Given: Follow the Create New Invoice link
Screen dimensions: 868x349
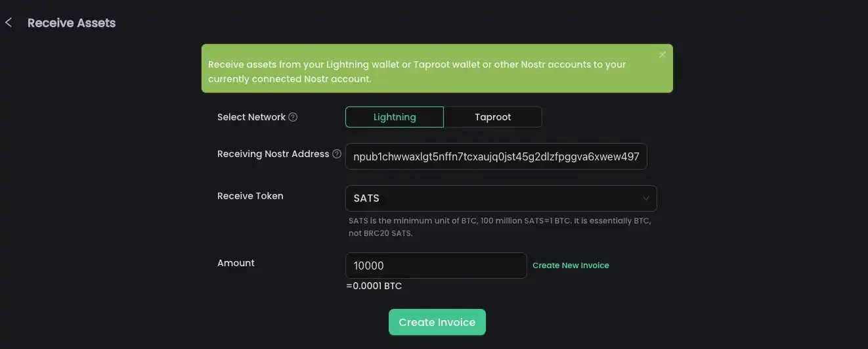Looking at the screenshot, I should 571,266.
